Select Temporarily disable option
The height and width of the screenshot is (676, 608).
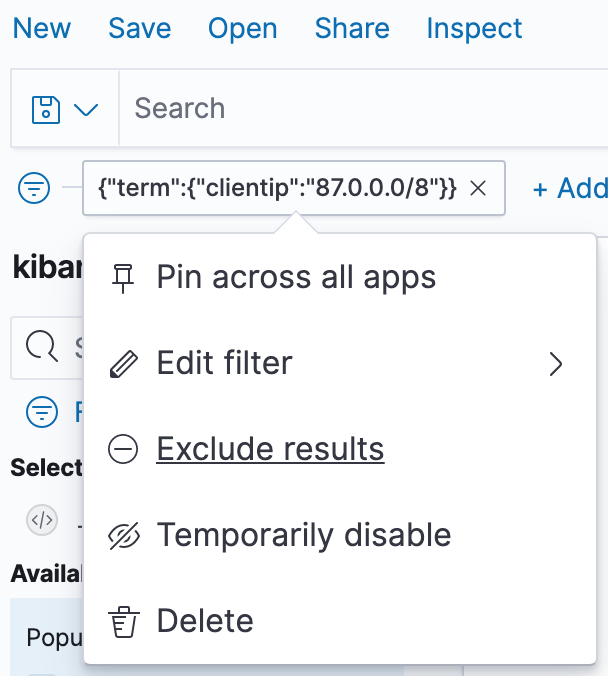(x=303, y=536)
